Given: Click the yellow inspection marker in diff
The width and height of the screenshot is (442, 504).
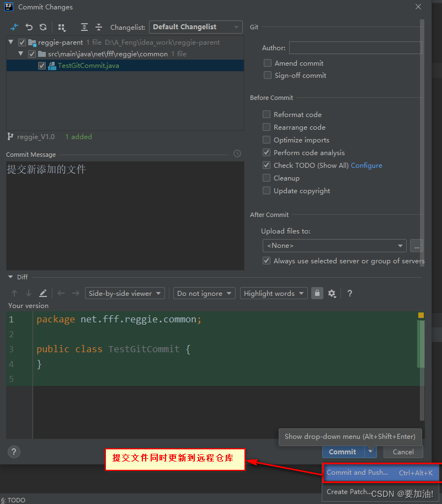Looking at the screenshot, I should coord(421,315).
